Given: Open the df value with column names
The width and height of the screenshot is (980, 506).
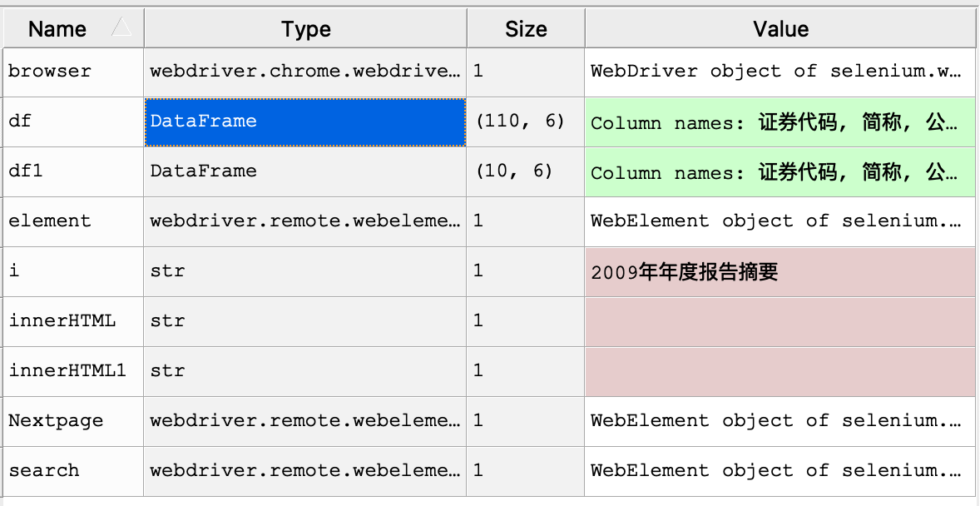Looking at the screenshot, I should point(780,122).
